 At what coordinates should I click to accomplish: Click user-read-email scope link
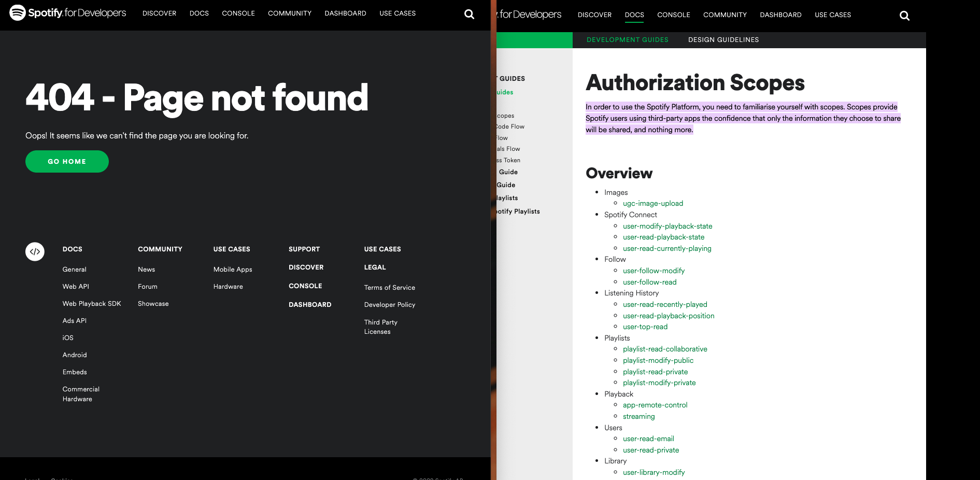tap(648, 439)
